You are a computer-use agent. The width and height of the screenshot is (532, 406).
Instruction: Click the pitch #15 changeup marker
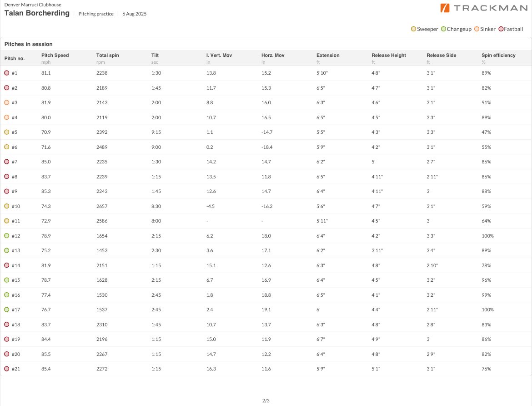(6, 280)
